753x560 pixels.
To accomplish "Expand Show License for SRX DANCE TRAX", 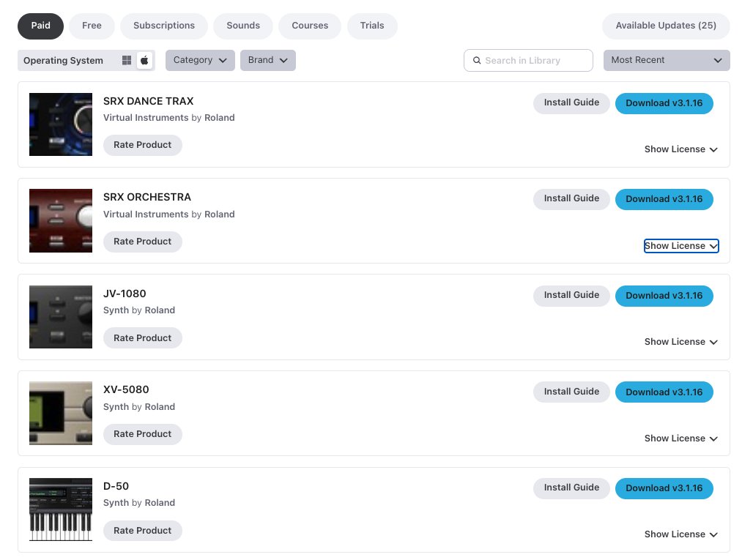I will coord(681,149).
